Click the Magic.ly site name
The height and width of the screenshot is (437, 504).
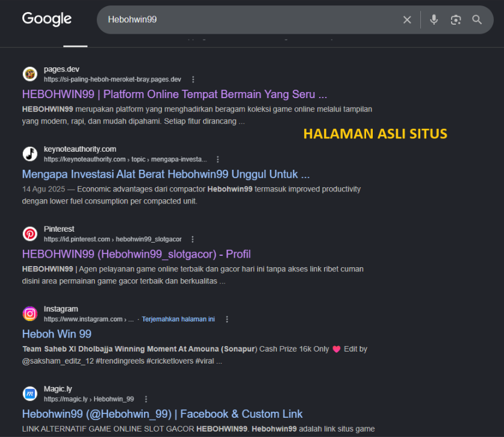click(58, 389)
